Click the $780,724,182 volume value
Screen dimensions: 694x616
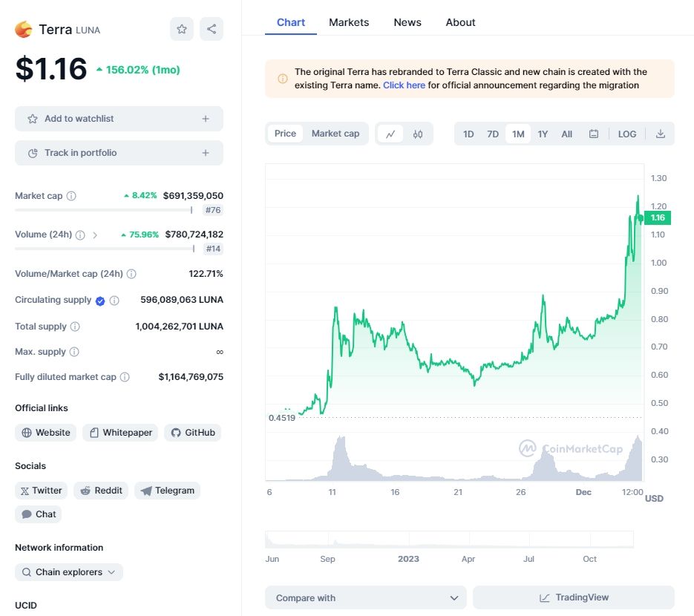[194, 235]
